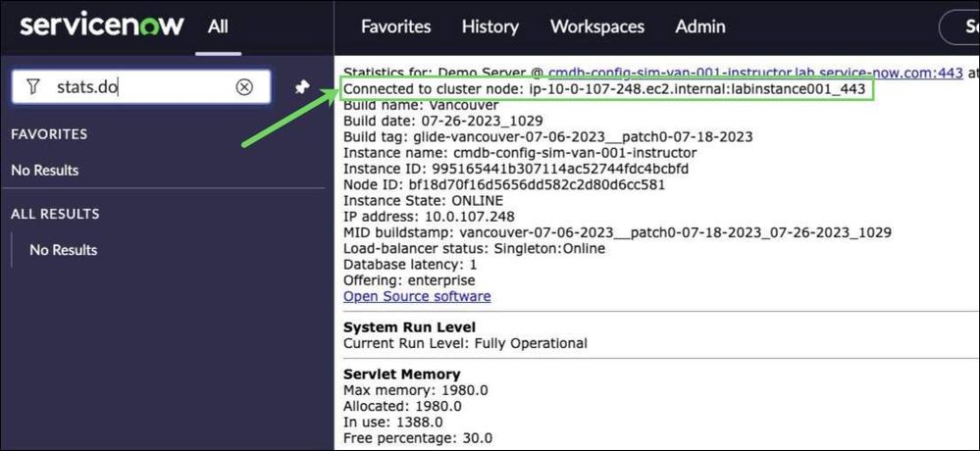The height and width of the screenshot is (451, 980).
Task: Open the cmdb-config-sim-van-001-instructor server link
Action: pos(755,74)
